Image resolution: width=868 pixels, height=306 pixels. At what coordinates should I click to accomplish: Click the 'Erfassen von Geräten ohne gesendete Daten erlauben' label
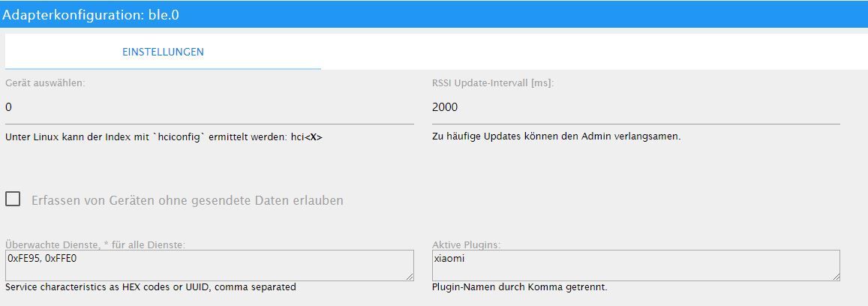pyautogui.click(x=187, y=200)
